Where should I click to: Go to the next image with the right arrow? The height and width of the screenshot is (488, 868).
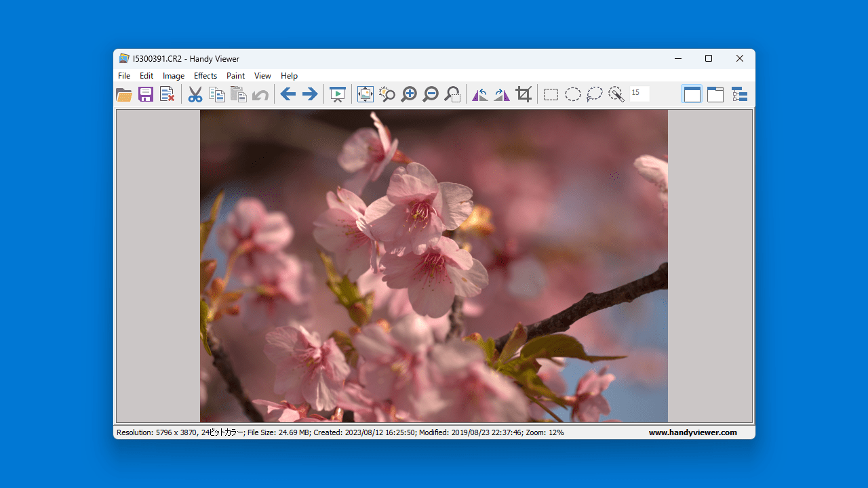(310, 94)
